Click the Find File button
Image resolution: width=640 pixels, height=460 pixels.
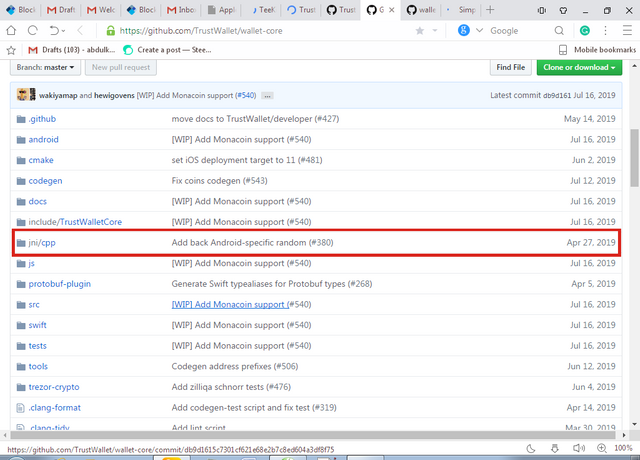(511, 67)
